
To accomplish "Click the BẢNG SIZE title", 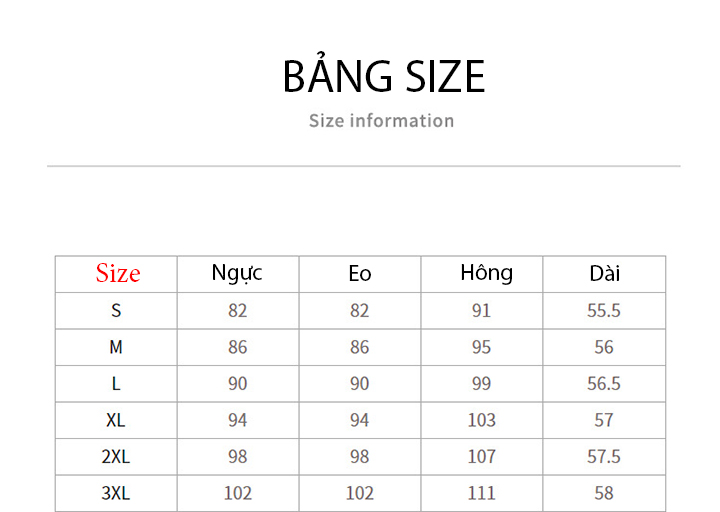I will (384, 75).
